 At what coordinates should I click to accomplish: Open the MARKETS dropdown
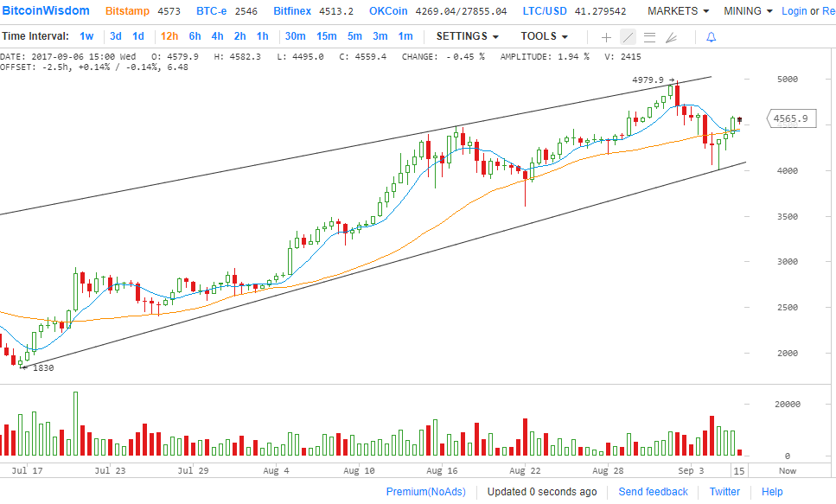[x=678, y=11]
